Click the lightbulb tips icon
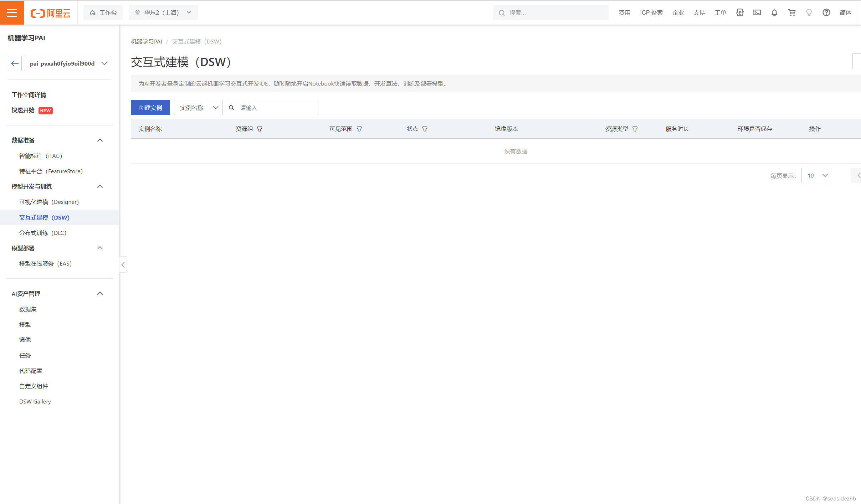 [x=809, y=12]
